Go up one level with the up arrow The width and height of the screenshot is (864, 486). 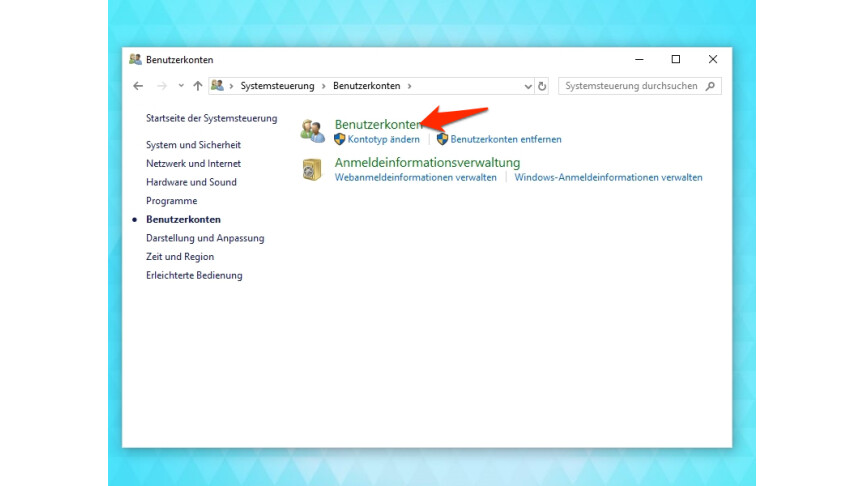[198, 86]
